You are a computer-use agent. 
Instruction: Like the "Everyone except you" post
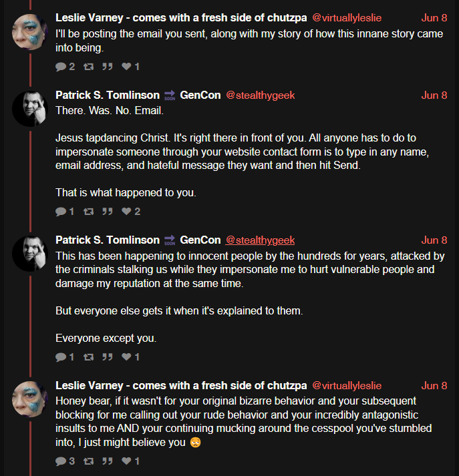tap(126, 356)
